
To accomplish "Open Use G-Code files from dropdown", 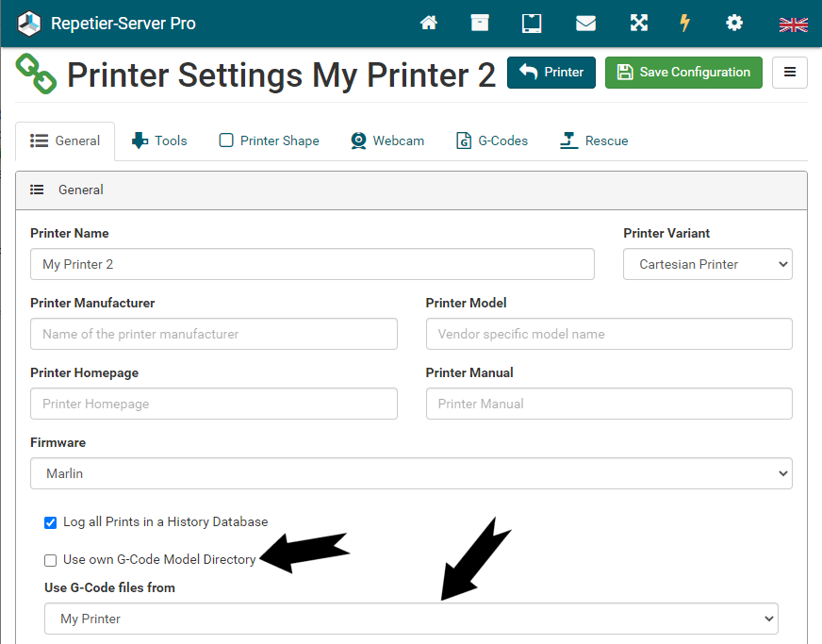I will (x=411, y=619).
